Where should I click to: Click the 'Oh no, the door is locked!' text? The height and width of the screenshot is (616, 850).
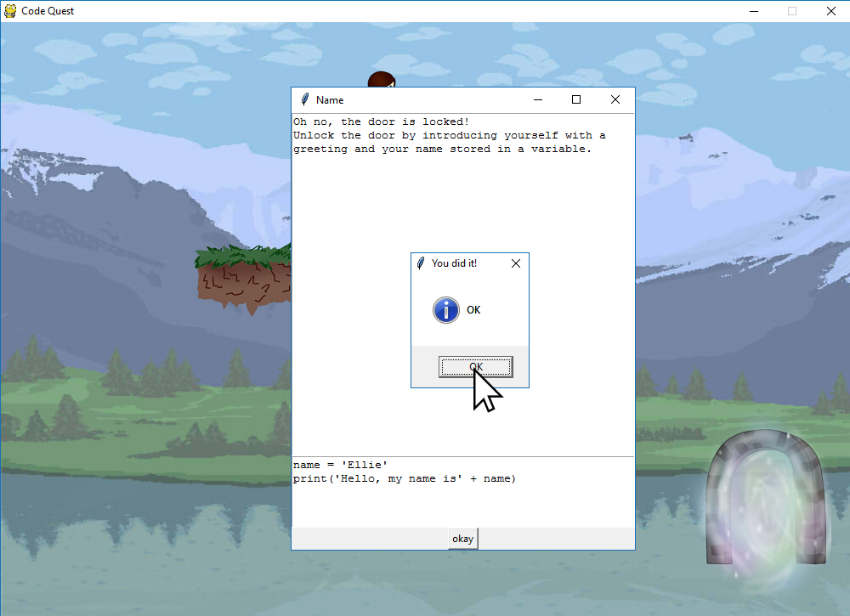coord(381,122)
